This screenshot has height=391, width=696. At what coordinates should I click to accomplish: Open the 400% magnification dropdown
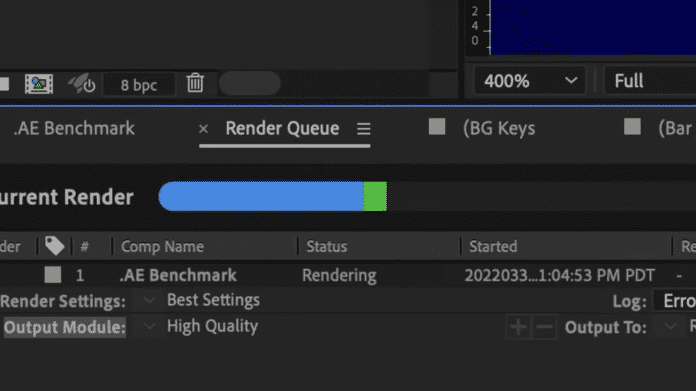(x=530, y=81)
